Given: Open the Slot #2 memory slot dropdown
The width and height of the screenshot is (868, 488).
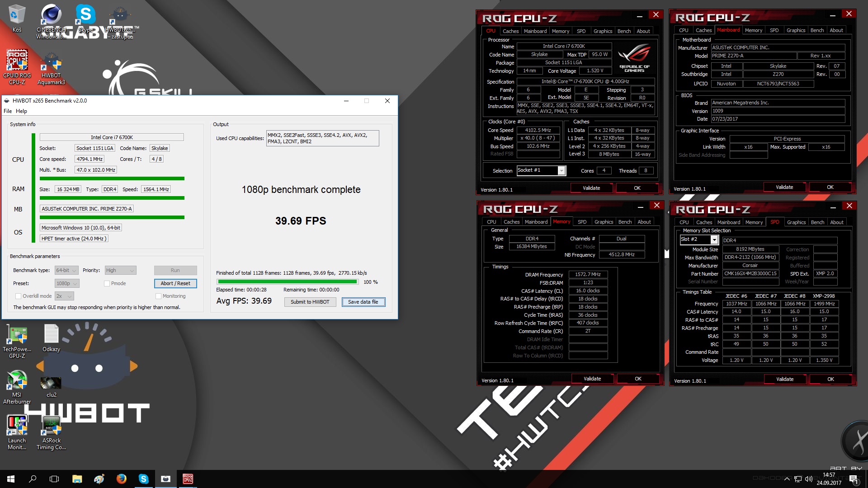Looking at the screenshot, I should 699,239.
